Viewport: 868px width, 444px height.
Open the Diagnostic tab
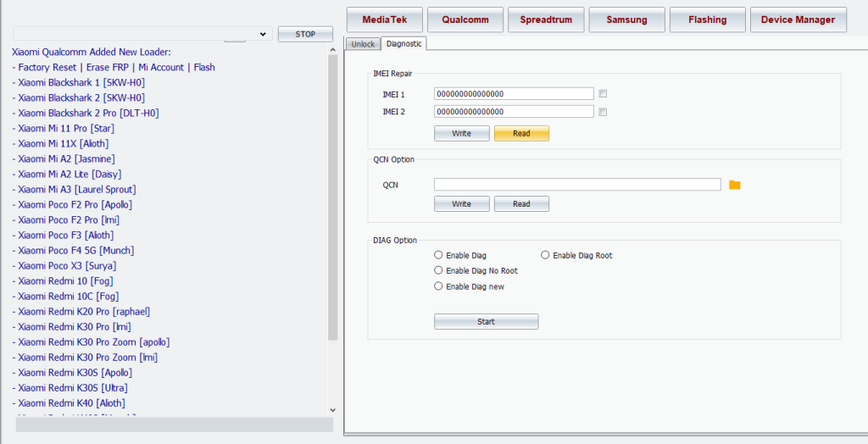pyautogui.click(x=403, y=43)
